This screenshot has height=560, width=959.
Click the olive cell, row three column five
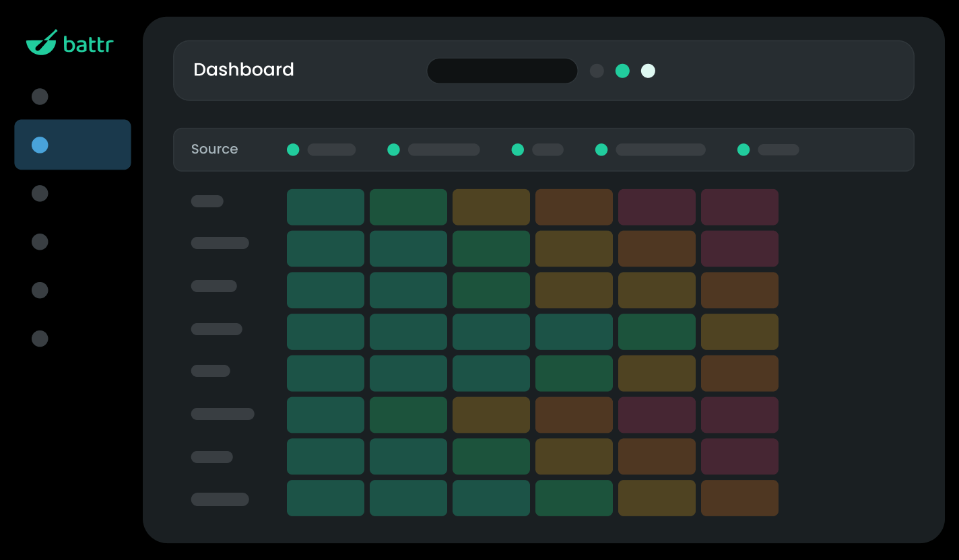[x=657, y=290]
